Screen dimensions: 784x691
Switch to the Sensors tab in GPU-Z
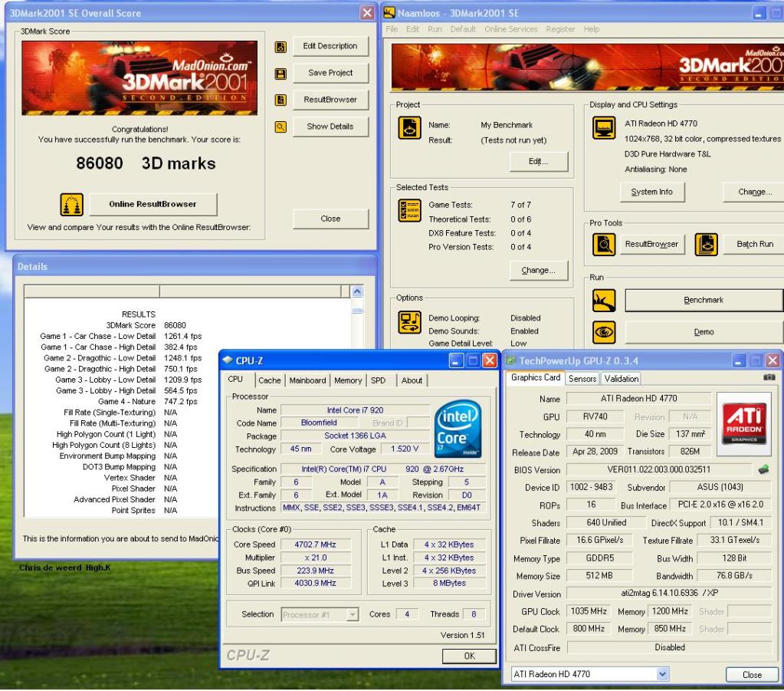582,379
